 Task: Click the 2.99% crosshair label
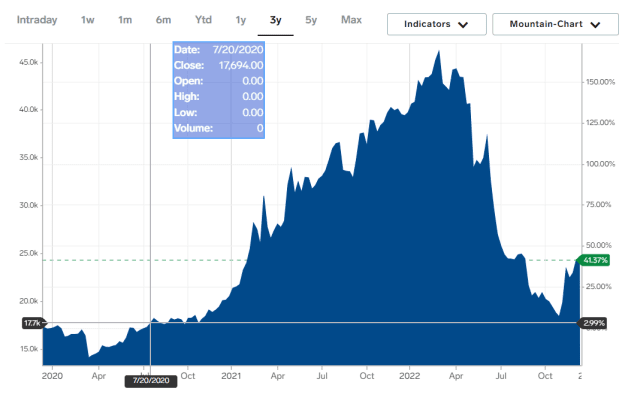pyautogui.click(x=593, y=323)
